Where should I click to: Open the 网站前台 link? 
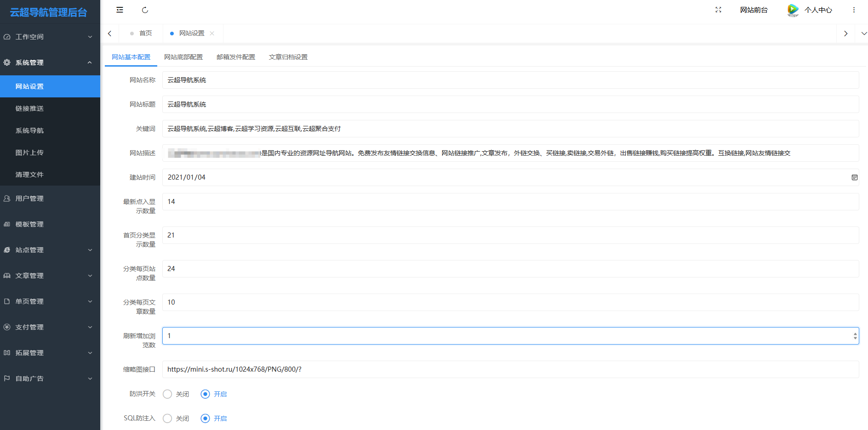[x=754, y=10]
